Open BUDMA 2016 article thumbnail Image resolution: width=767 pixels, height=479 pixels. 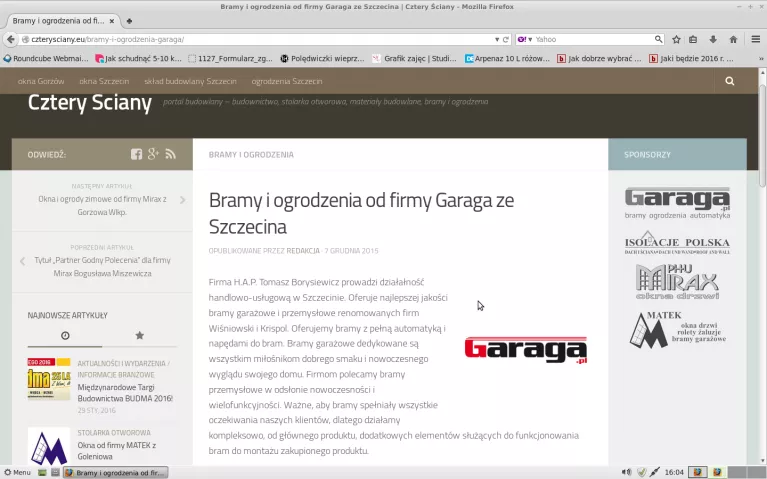pos(49,379)
